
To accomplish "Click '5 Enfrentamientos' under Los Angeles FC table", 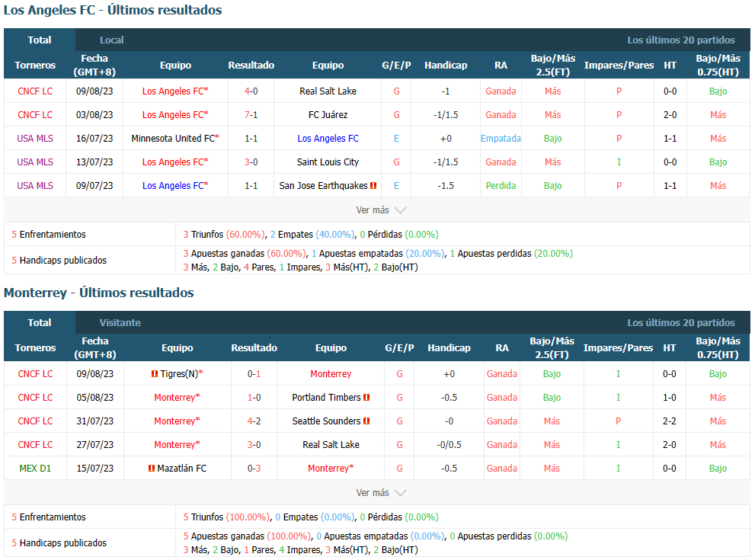I will [x=49, y=234].
